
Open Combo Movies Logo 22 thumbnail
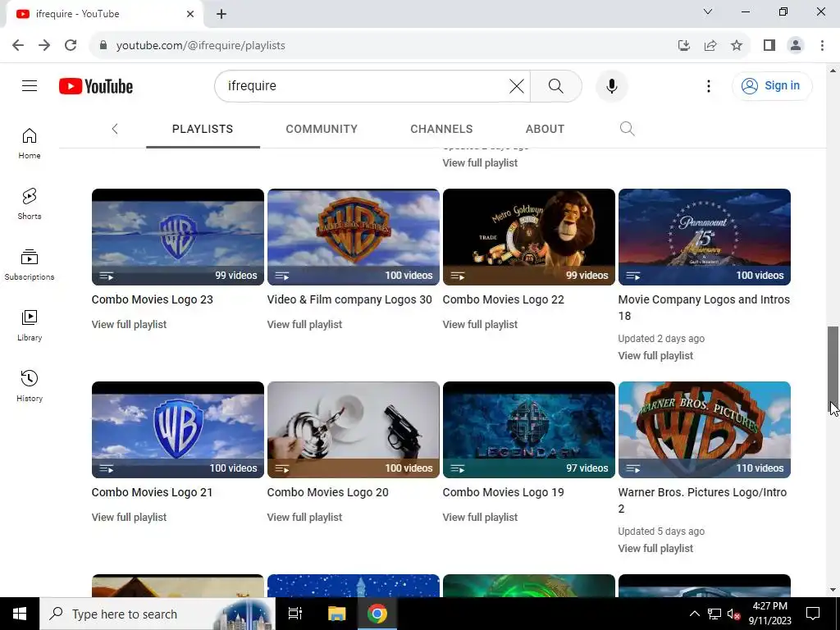[x=529, y=237]
